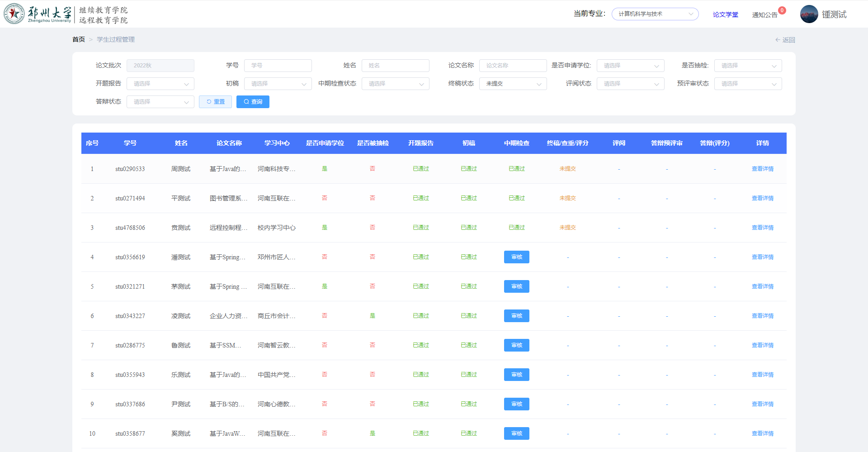Viewport: 868px width, 452px height.
Task: Expand the 初稿 filter dropdown
Action: (278, 84)
